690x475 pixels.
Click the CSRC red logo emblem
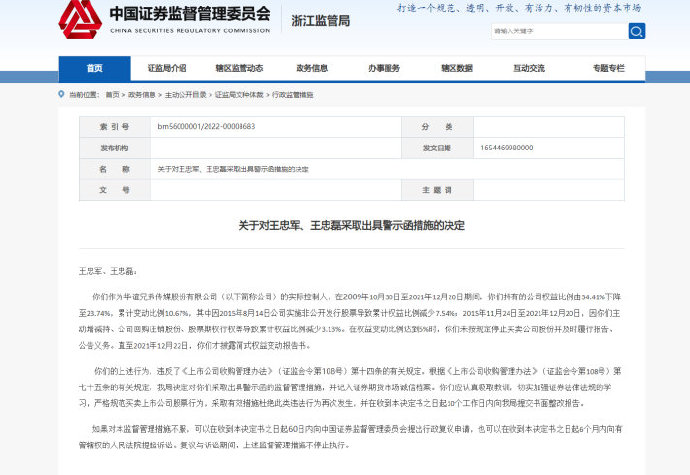click(79, 19)
